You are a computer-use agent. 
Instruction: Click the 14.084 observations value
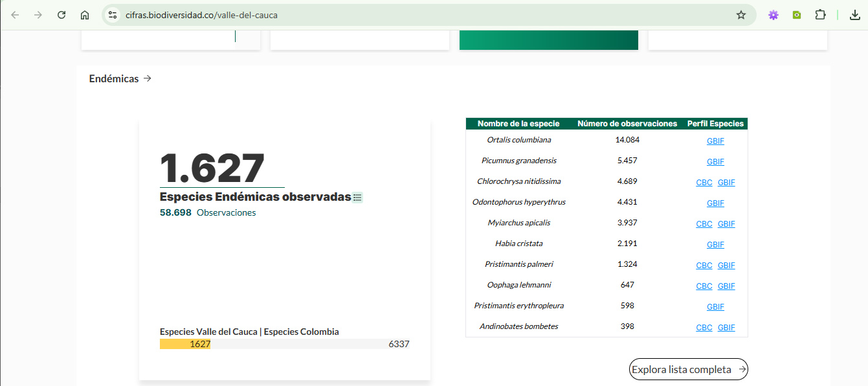[627, 140]
